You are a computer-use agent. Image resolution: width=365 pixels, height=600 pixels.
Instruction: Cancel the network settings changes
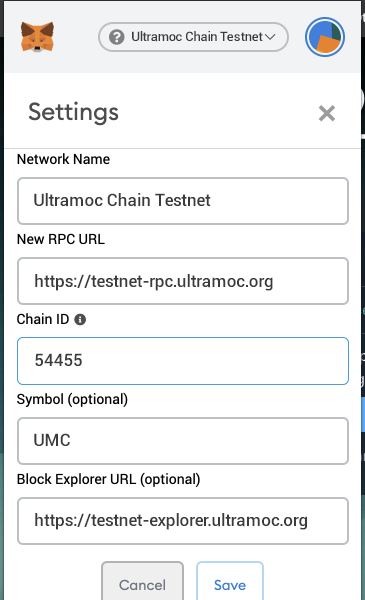142,582
